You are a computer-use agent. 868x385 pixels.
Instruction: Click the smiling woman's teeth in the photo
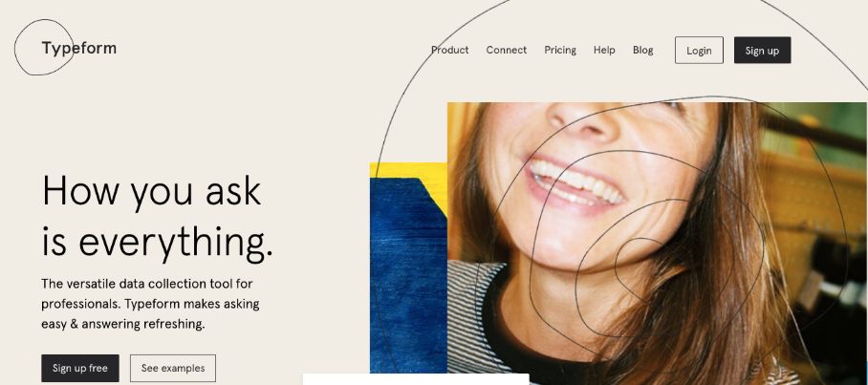[x=575, y=182]
